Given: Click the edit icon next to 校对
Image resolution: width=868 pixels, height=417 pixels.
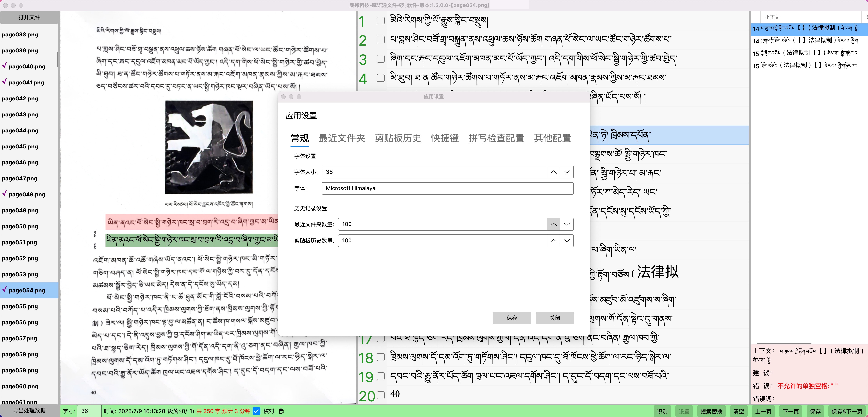Looking at the screenshot, I should (281, 411).
